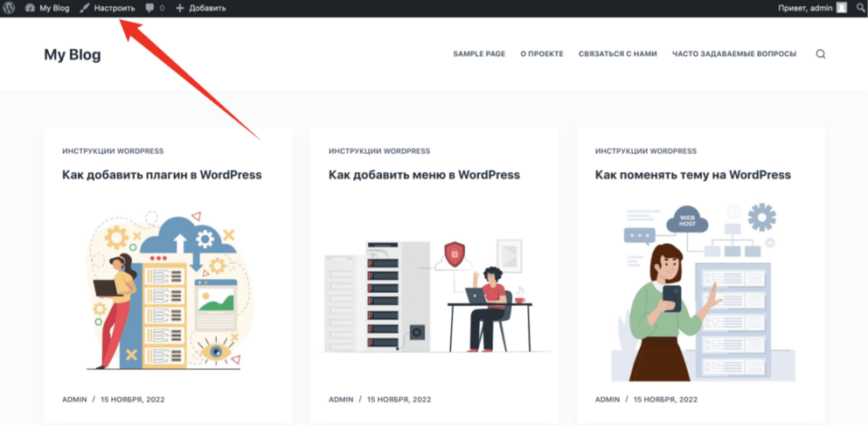Open post Как добавить плагин в WordPress
The height and width of the screenshot is (425, 868).
162,175
